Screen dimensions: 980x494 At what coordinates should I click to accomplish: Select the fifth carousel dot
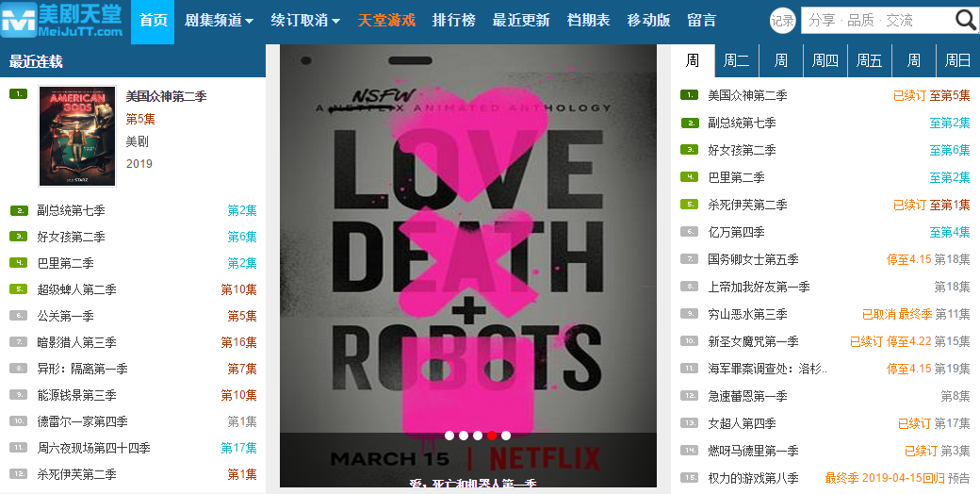point(506,436)
